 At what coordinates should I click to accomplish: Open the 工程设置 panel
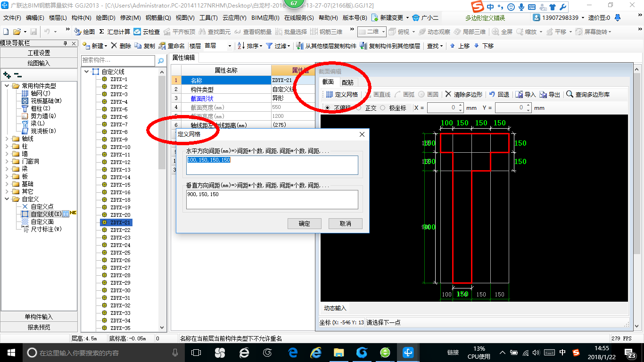point(39,53)
